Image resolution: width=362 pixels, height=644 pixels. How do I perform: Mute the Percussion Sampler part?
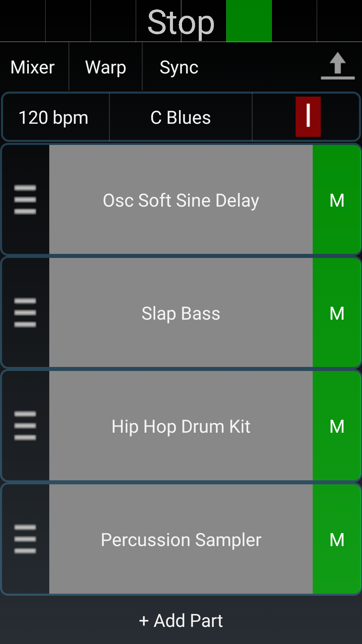[x=337, y=539]
